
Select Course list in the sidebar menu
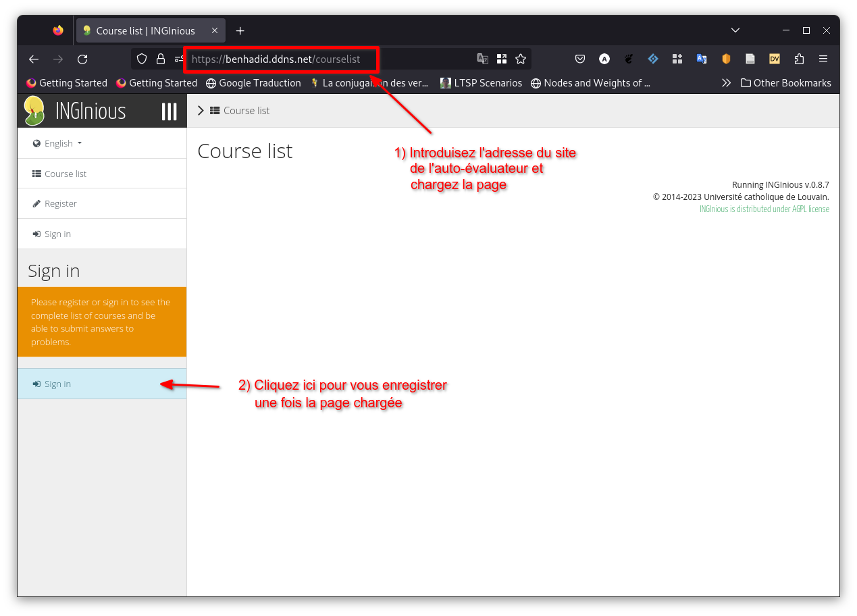pyautogui.click(x=102, y=174)
